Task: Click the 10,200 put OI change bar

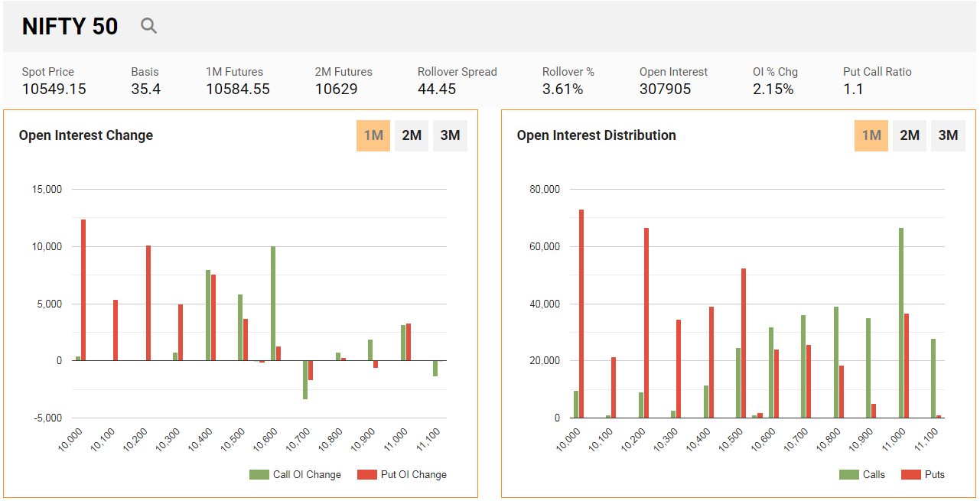Action: (x=148, y=303)
